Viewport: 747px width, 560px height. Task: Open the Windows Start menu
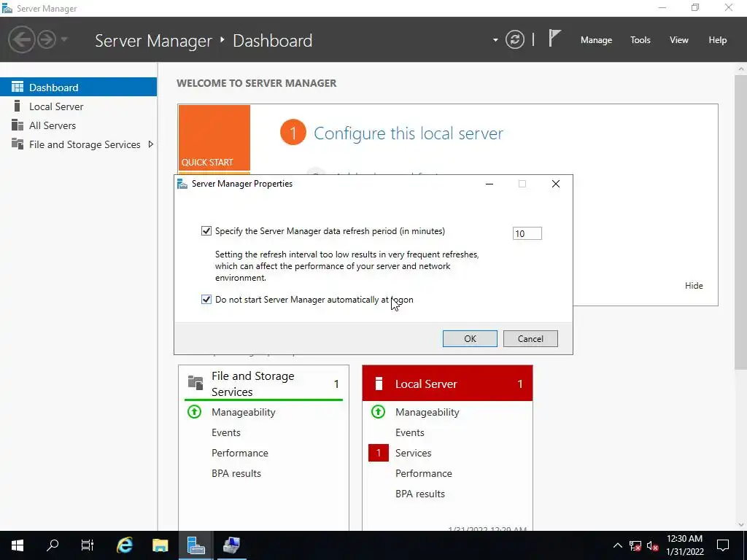pyautogui.click(x=18, y=545)
